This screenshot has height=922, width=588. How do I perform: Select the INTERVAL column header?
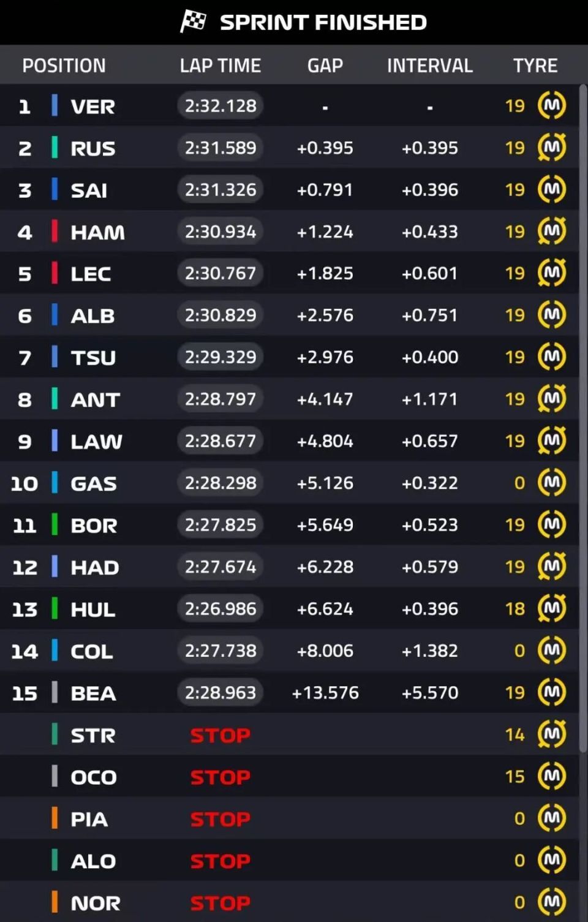(429, 66)
